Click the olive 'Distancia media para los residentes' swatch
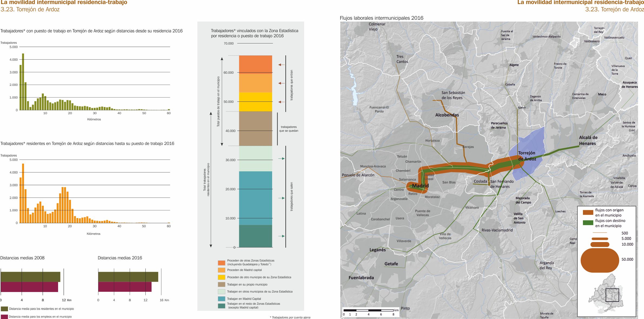Viewport: 644px width, 319px height. click(x=4, y=309)
